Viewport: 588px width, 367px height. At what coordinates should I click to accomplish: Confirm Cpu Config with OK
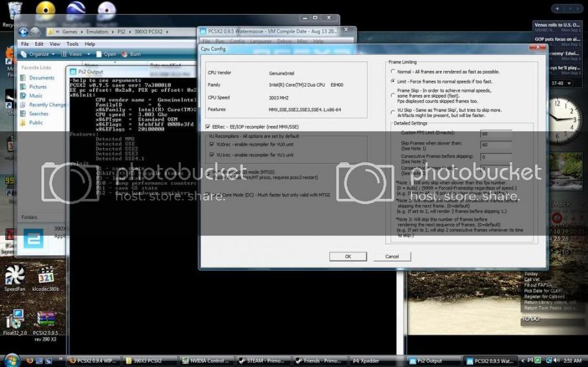(348, 257)
